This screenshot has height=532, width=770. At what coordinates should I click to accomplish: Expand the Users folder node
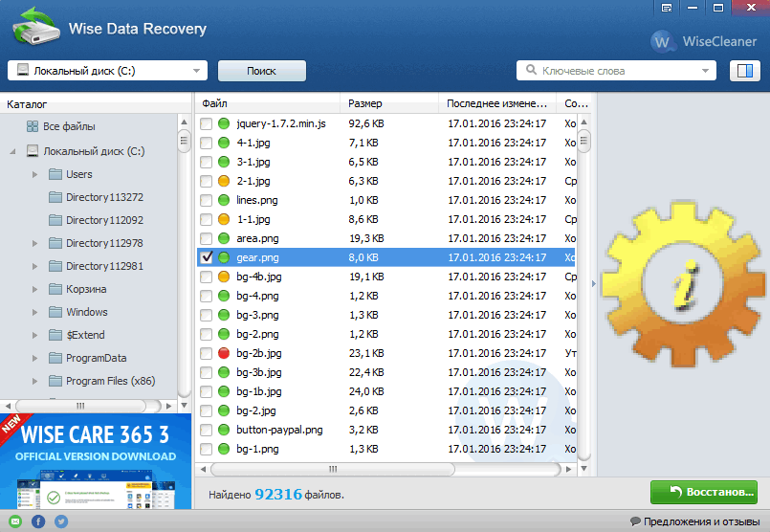(34, 174)
